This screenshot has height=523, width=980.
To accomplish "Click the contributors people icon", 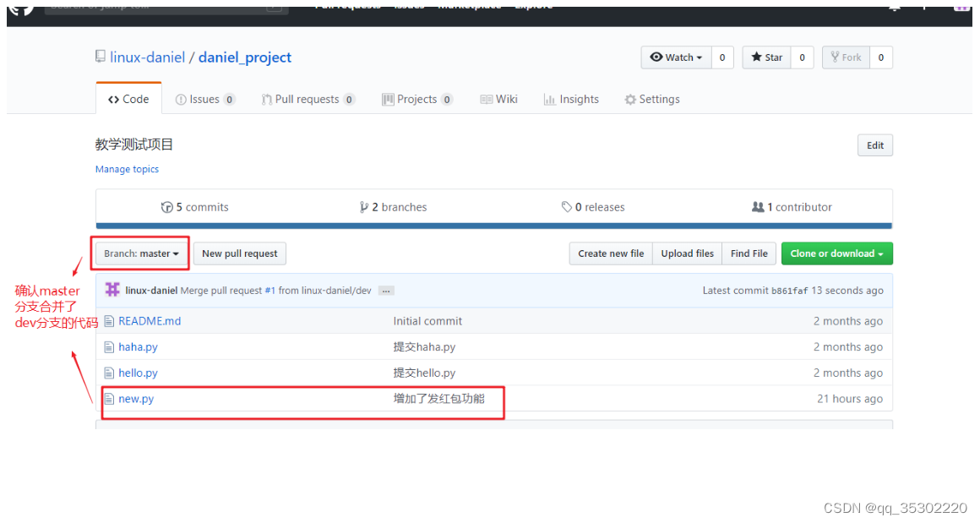I will tap(758, 207).
